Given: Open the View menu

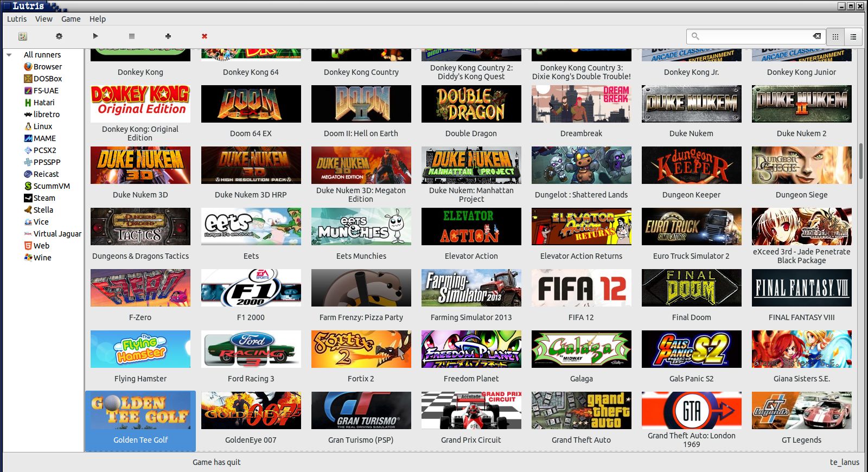Looking at the screenshot, I should pyautogui.click(x=44, y=19).
